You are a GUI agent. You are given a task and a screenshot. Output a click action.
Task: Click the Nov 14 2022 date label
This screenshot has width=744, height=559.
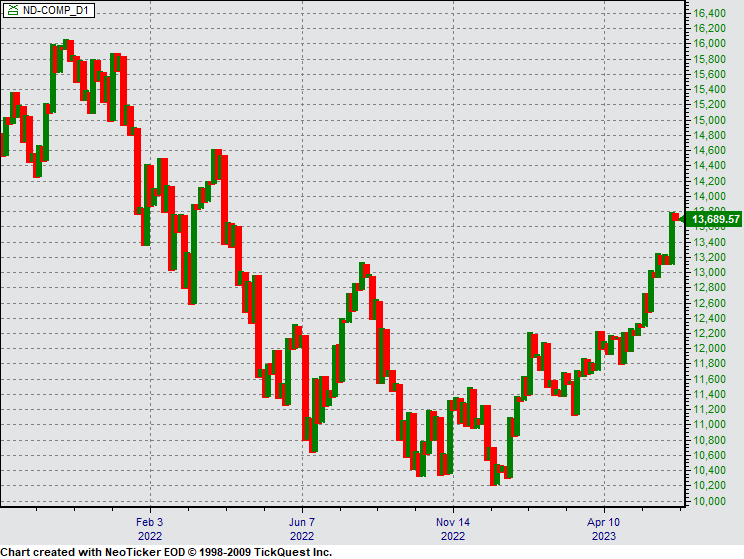(452, 528)
